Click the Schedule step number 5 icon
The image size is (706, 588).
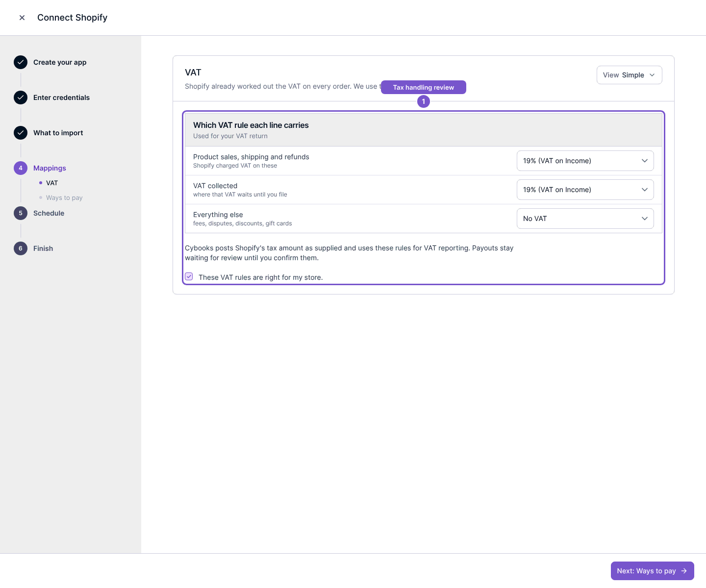pos(21,213)
